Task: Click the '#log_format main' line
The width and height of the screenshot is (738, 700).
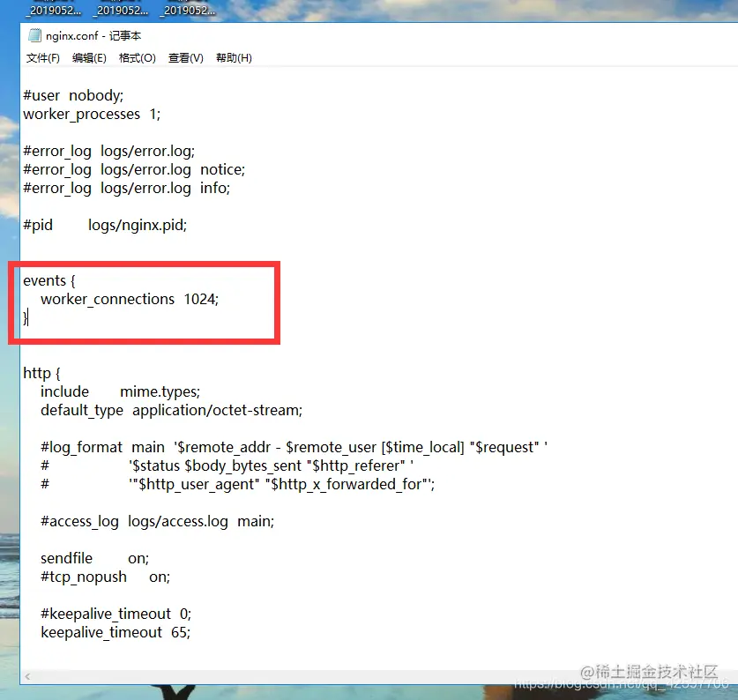Action: pyautogui.click(x=294, y=448)
